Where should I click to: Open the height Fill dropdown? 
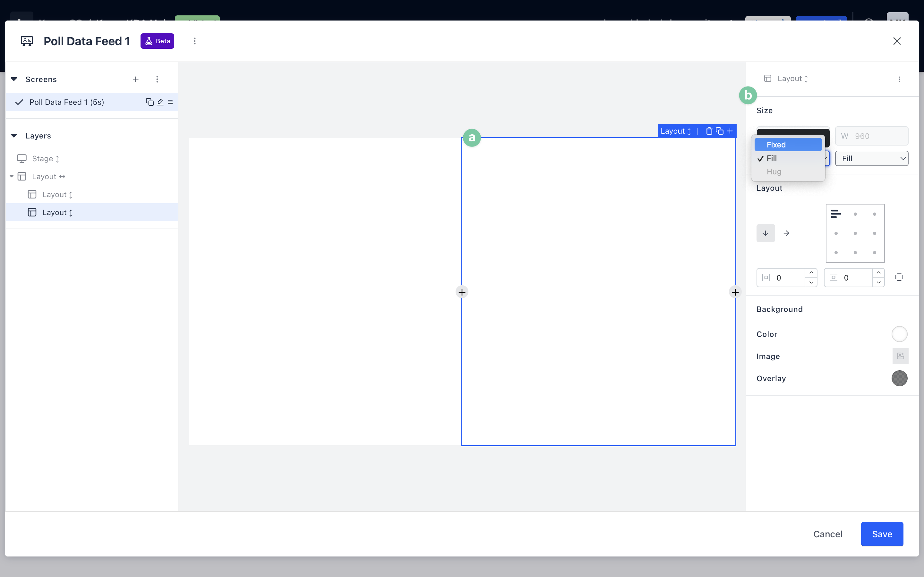(x=871, y=158)
